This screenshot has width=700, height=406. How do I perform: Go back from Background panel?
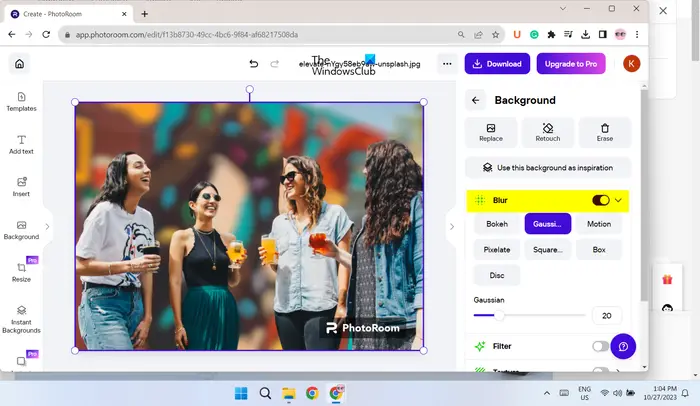click(x=475, y=100)
